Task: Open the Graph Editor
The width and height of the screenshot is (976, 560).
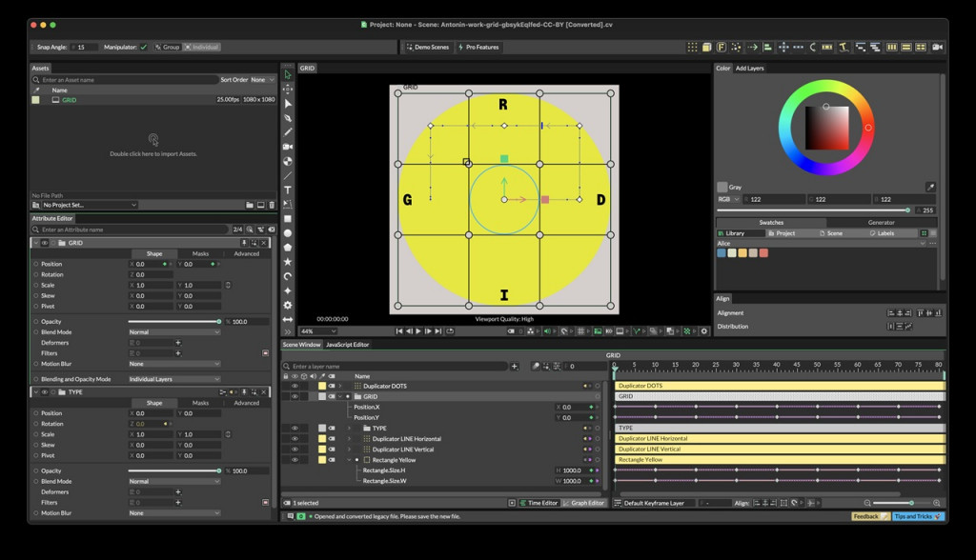Action: point(584,503)
